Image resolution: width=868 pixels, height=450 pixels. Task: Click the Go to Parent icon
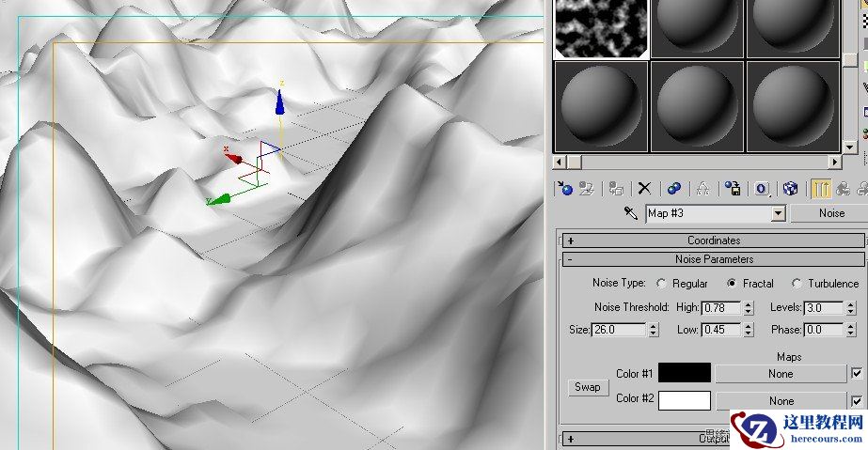pos(843,189)
